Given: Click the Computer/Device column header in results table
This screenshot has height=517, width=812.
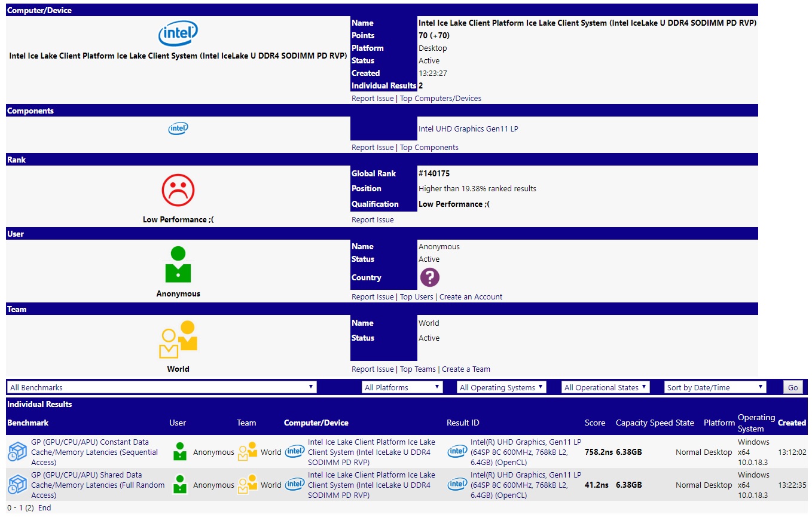Looking at the screenshot, I should [x=316, y=423].
